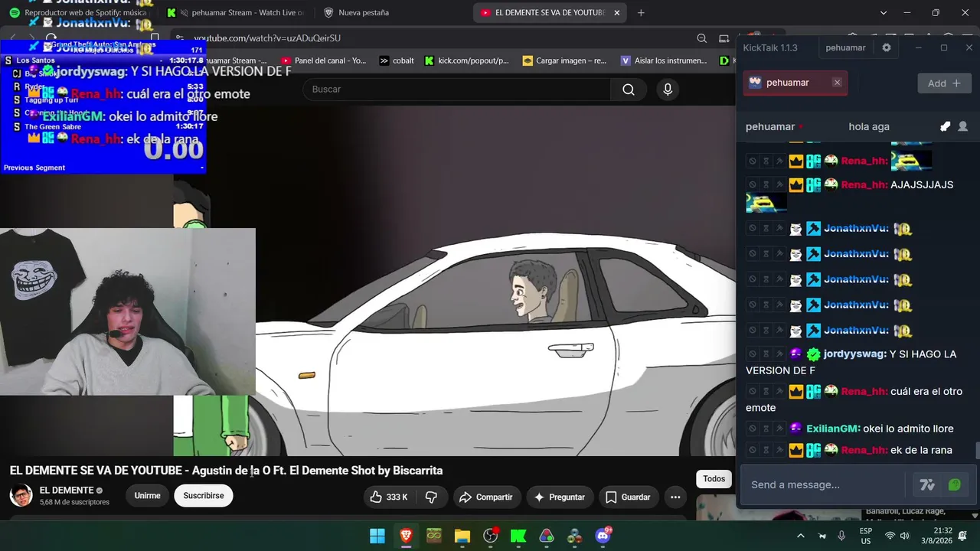Open EL DEMENTE channel avatar
Screen dimensions: 980x551
(x=21, y=495)
